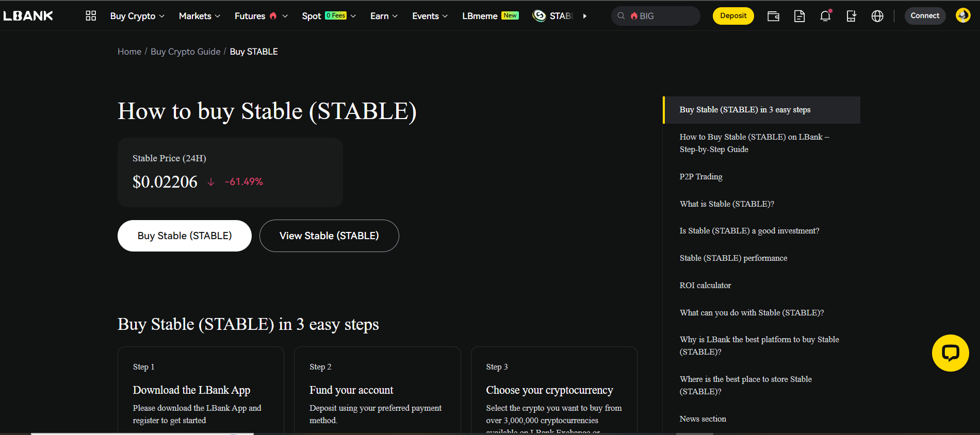Click the wallet icon in header
980x435 pixels.
click(773, 16)
